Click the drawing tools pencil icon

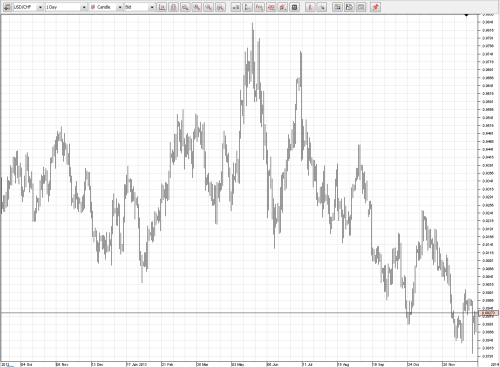[283, 7]
